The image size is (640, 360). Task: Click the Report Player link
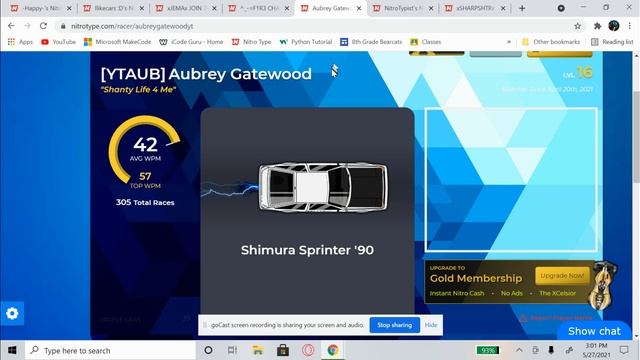coord(556,318)
